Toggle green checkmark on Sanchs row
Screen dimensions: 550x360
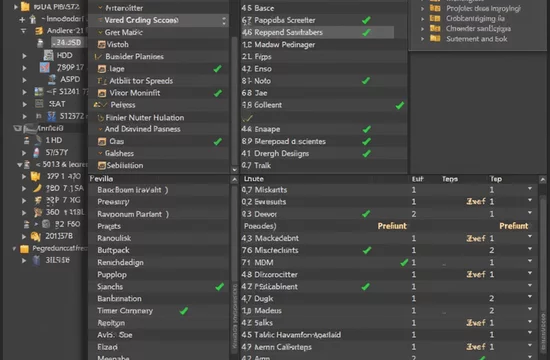click(220, 287)
